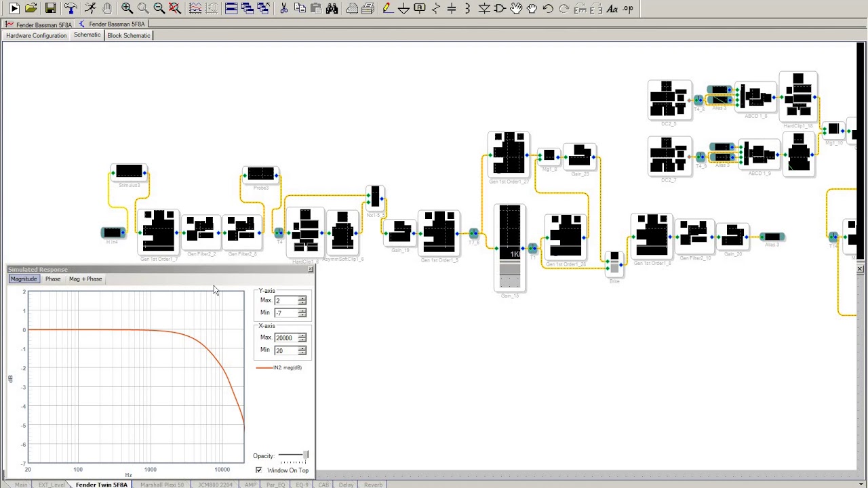The height and width of the screenshot is (488, 868).
Task: Click the zoom in magnifier
Action: click(x=127, y=8)
